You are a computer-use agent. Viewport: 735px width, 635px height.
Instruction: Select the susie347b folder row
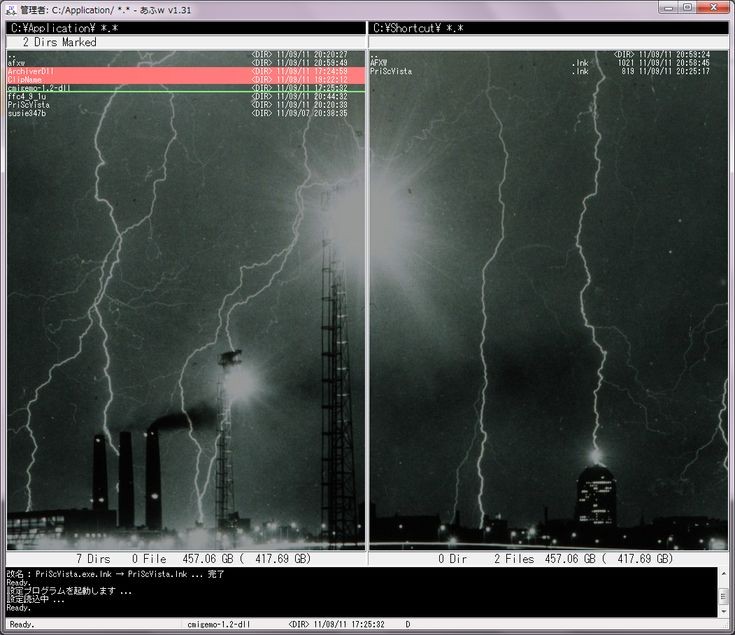coord(186,113)
